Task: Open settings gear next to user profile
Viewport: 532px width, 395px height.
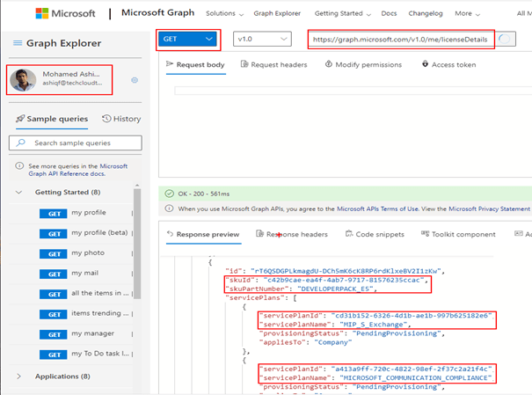Action: coord(135,80)
